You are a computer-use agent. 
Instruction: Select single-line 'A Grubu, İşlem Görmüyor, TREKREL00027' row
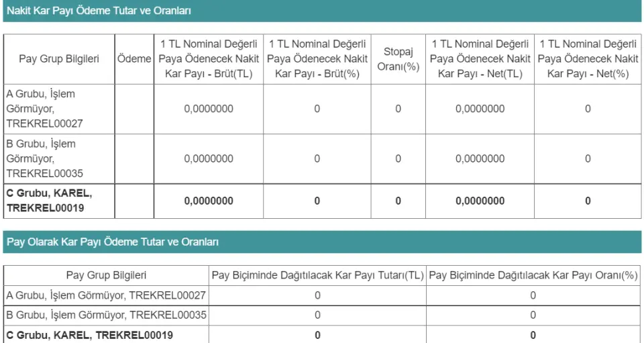click(106, 295)
